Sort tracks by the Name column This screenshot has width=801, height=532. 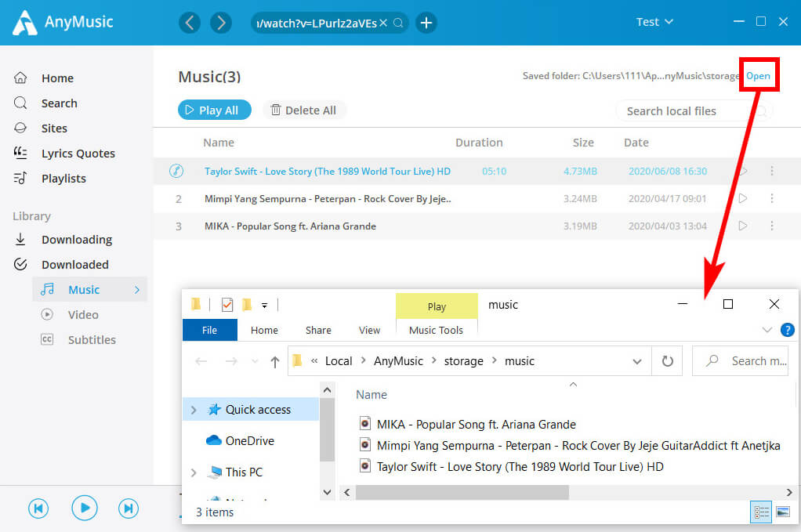click(219, 143)
